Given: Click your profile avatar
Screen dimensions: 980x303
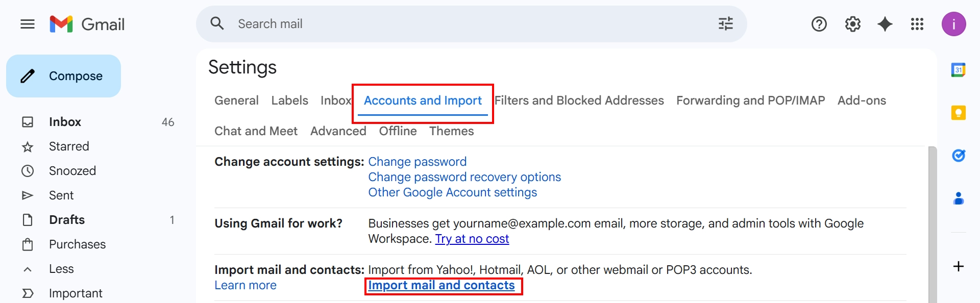Looking at the screenshot, I should coord(954,24).
